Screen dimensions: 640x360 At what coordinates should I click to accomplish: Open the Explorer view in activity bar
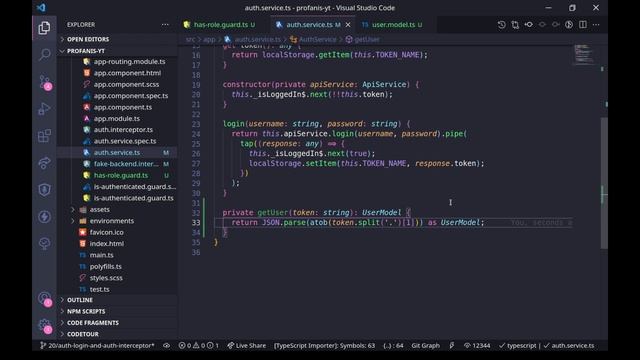coord(44,28)
